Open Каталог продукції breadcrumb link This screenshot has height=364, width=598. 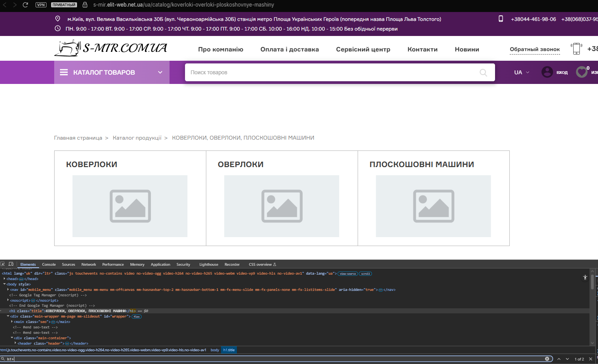(137, 138)
